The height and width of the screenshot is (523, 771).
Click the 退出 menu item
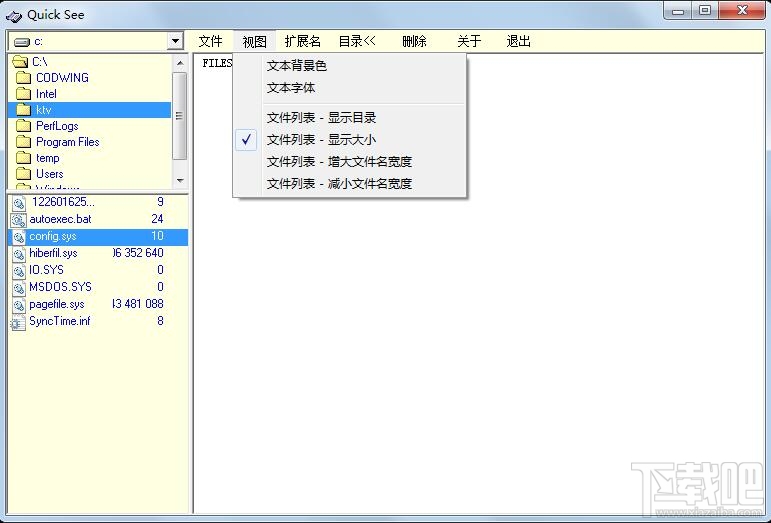tap(519, 41)
